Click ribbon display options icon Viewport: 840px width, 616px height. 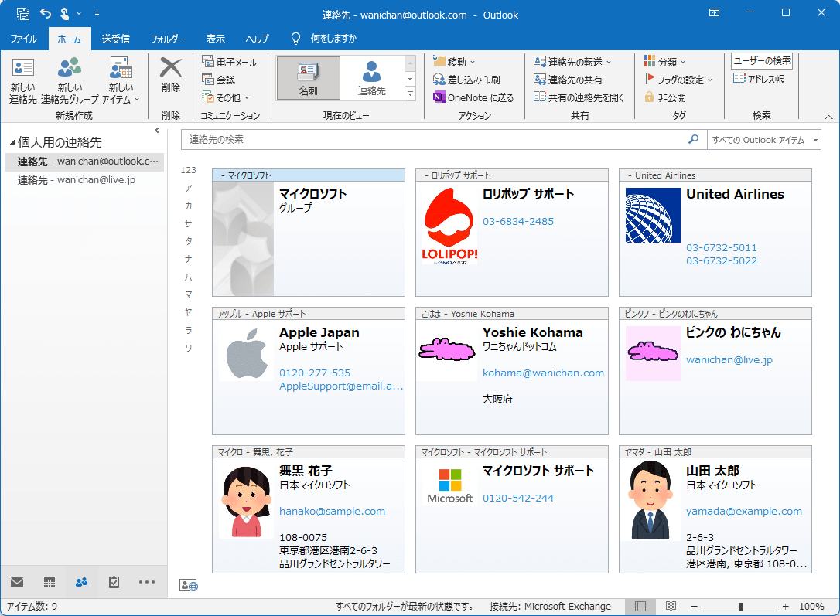pos(714,13)
